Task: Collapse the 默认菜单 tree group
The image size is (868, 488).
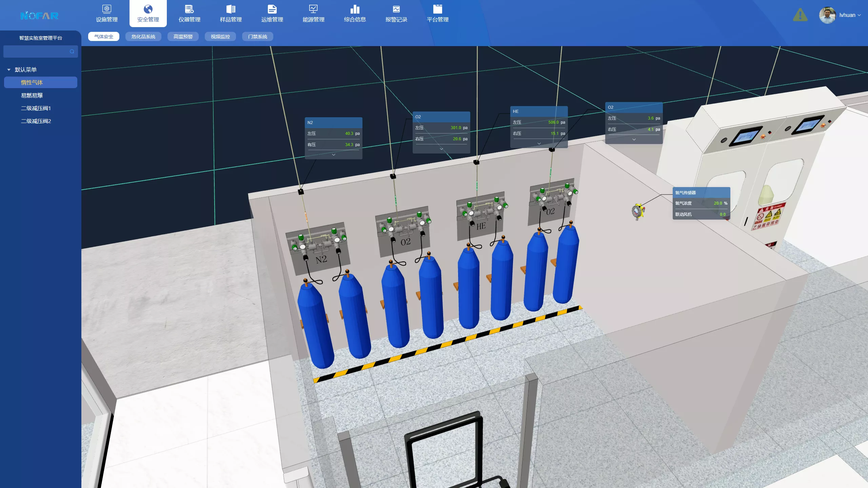Action: (9, 70)
